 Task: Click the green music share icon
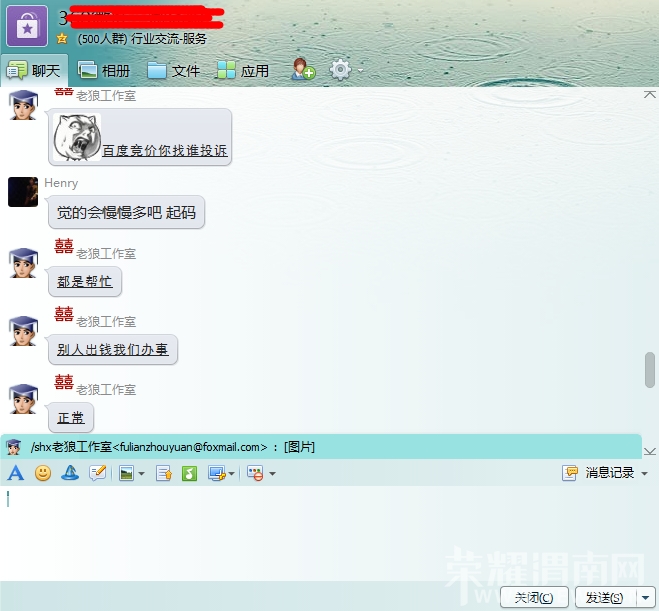coord(189,474)
